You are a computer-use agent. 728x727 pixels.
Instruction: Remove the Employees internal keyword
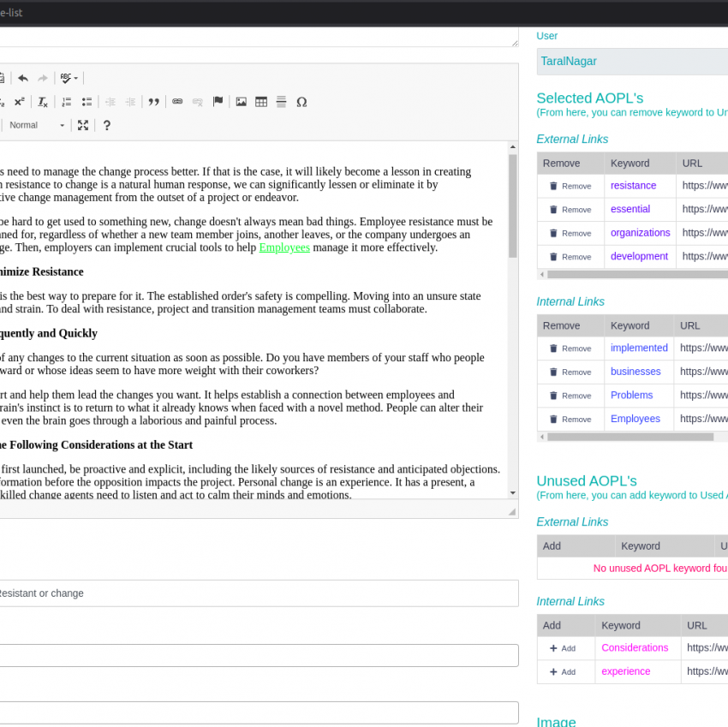coord(570,420)
